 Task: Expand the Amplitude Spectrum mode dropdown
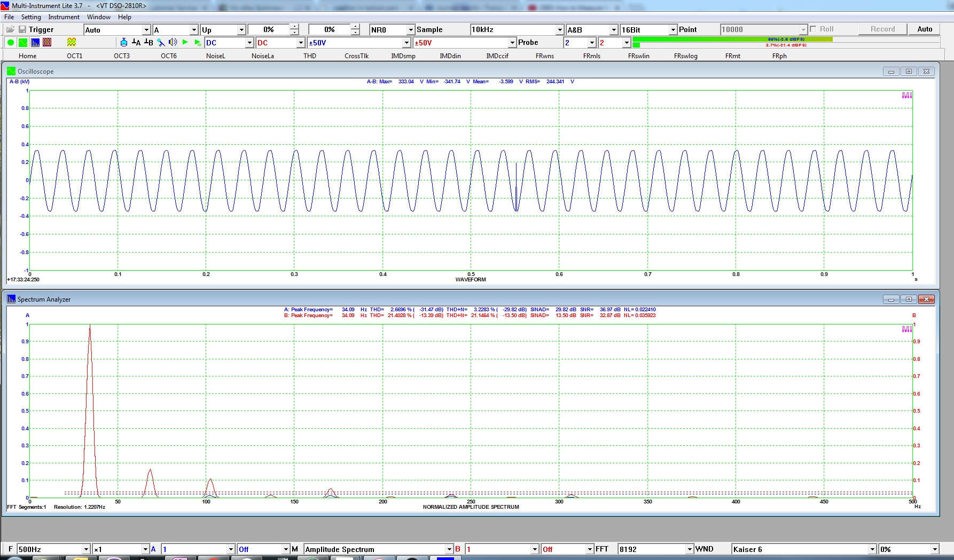(449, 549)
